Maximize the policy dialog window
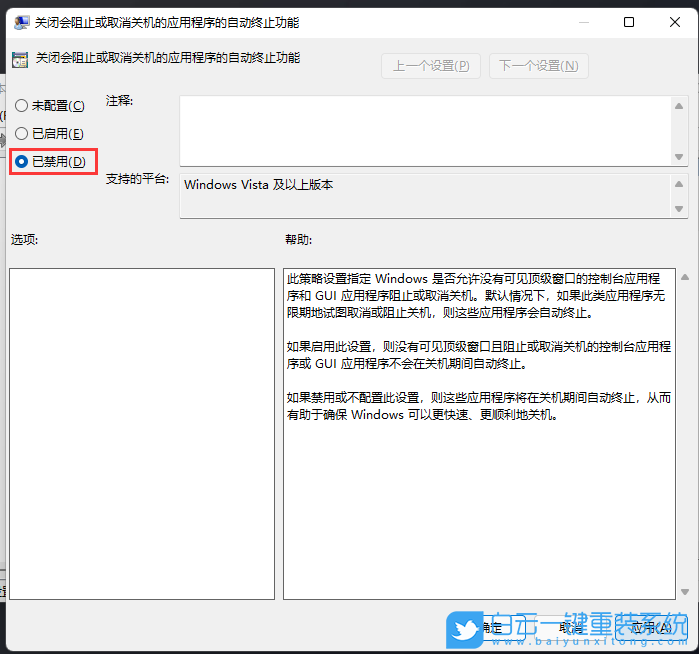This screenshot has width=699, height=654. [x=629, y=22]
